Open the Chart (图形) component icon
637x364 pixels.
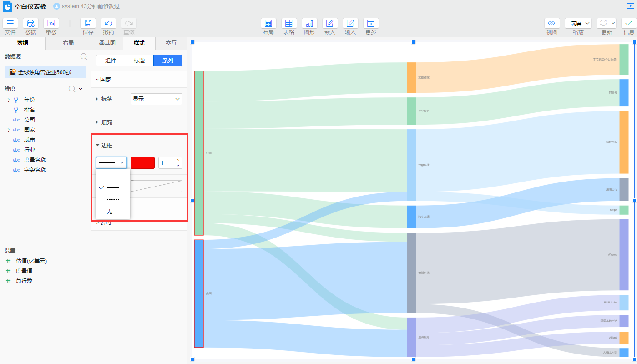(309, 24)
